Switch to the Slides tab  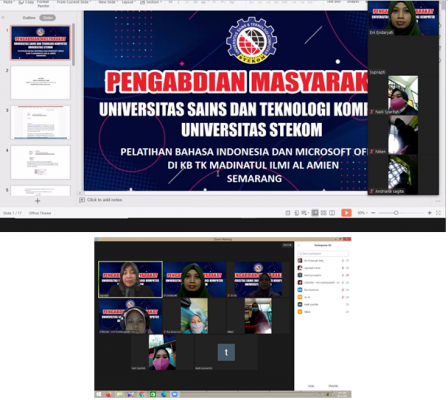[x=47, y=18]
